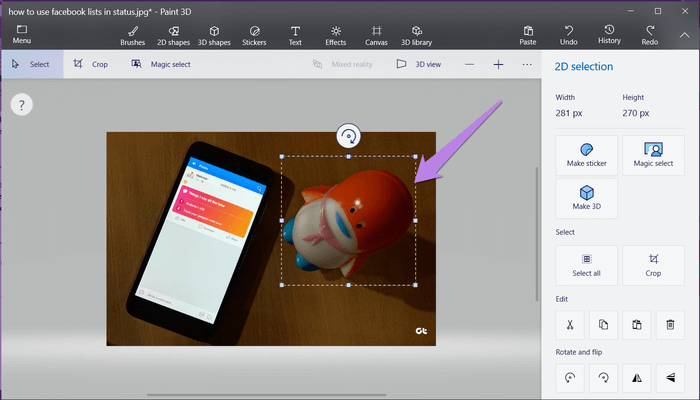Screen dimensions: 700x400
Task: Click the zoom out minus button
Action: 470,64
